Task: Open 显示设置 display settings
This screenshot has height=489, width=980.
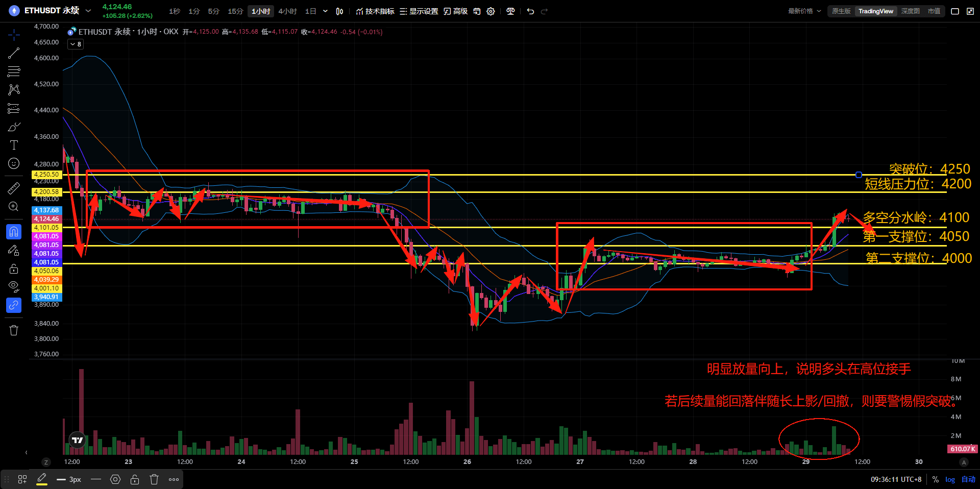Action: (419, 11)
